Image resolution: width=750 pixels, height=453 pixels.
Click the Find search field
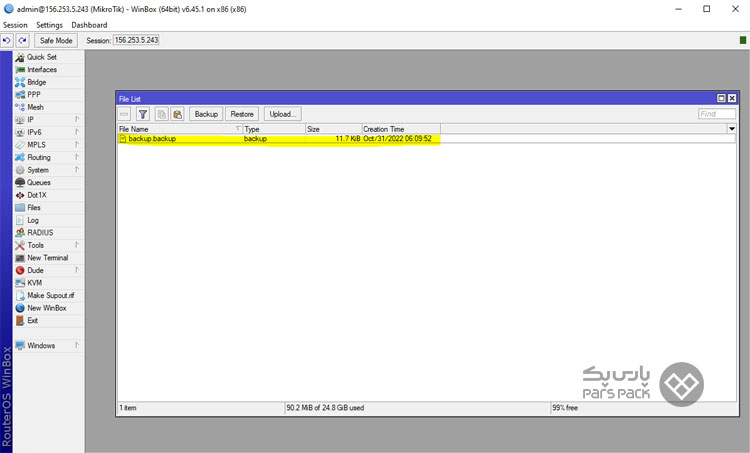pos(716,114)
